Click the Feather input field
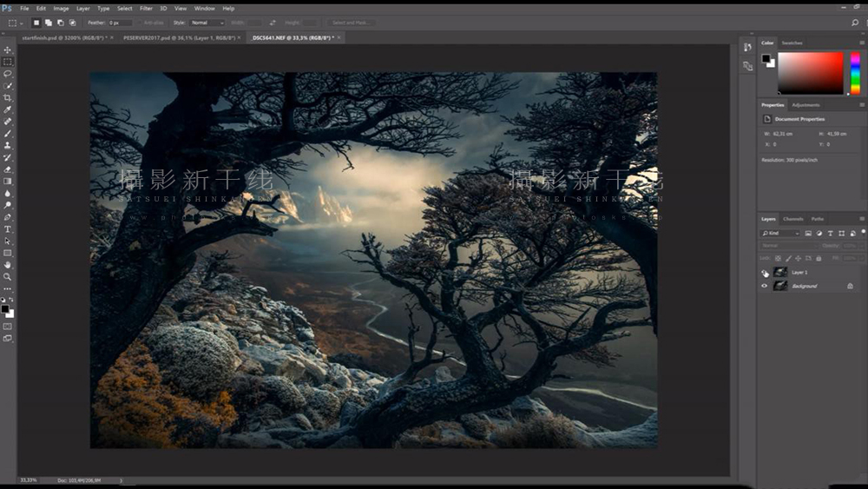 [120, 23]
